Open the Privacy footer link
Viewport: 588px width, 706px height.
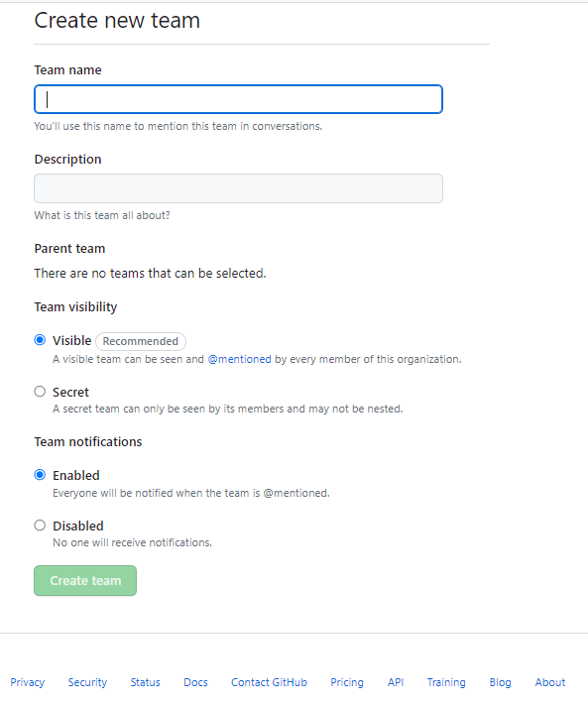click(28, 682)
